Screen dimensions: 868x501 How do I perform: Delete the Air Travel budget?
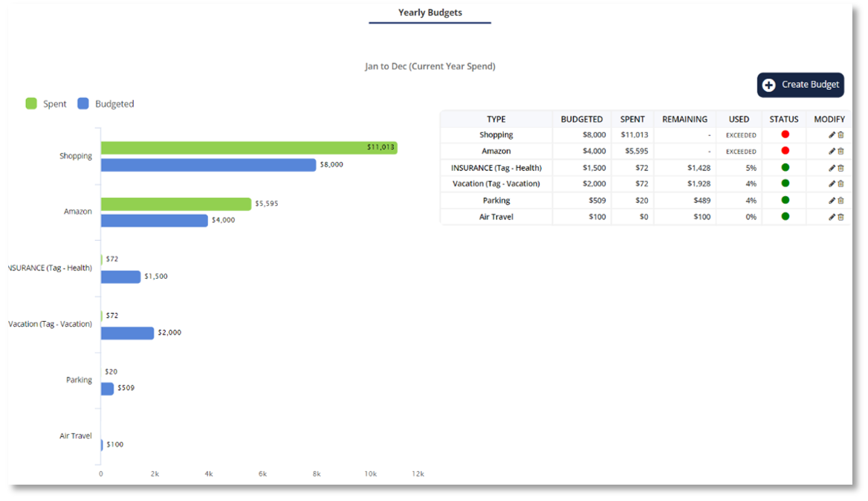tap(841, 217)
